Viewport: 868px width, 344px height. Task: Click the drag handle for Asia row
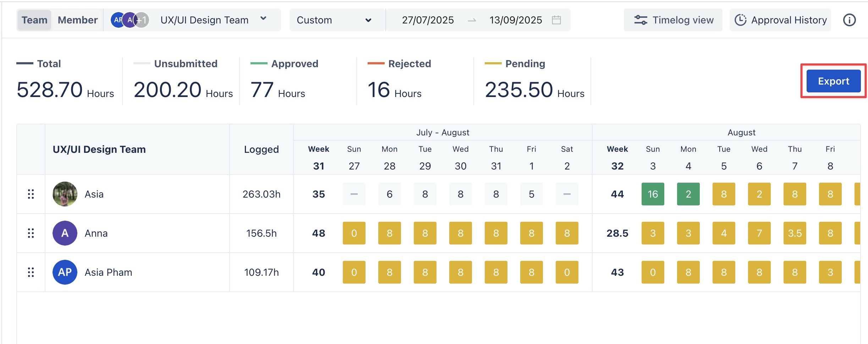point(31,194)
